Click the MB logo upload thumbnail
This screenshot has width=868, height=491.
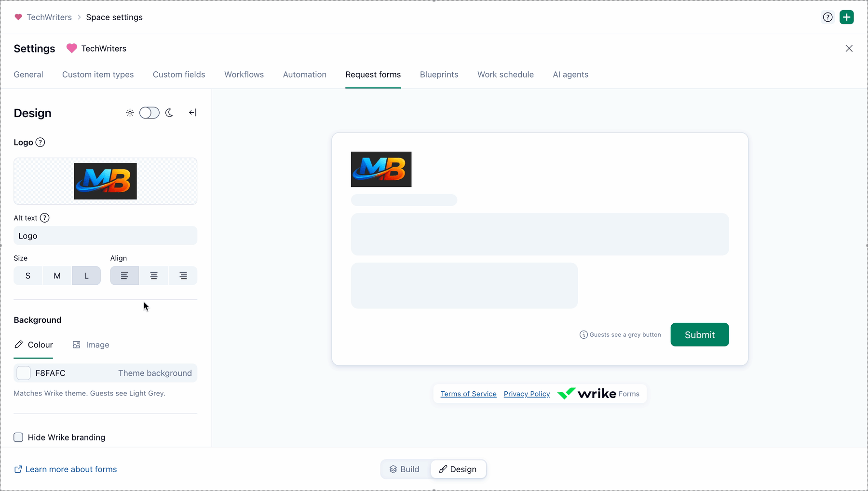[x=106, y=181]
